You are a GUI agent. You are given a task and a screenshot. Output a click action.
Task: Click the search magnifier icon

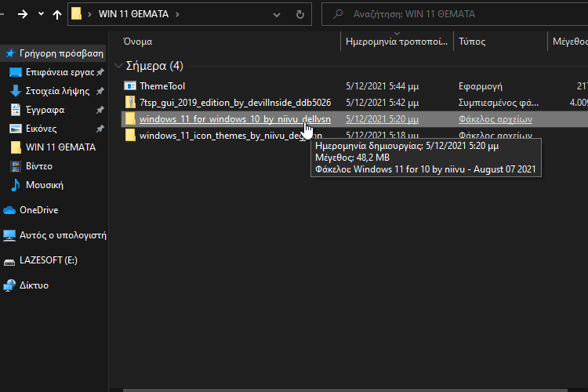point(338,14)
